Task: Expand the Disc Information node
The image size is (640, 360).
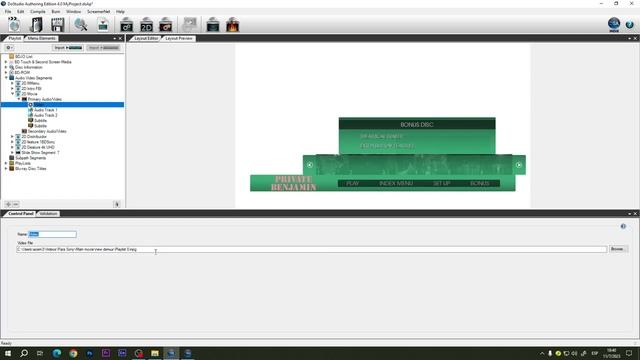Action: pyautogui.click(x=6, y=67)
